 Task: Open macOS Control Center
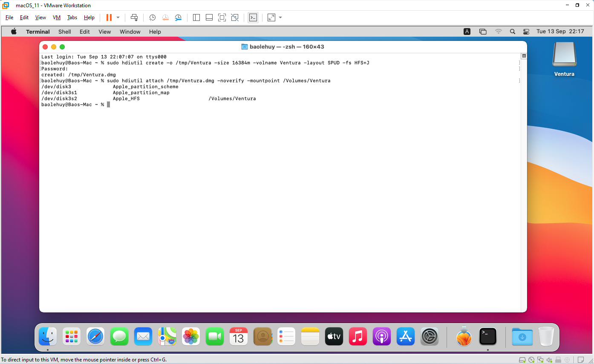click(x=526, y=32)
